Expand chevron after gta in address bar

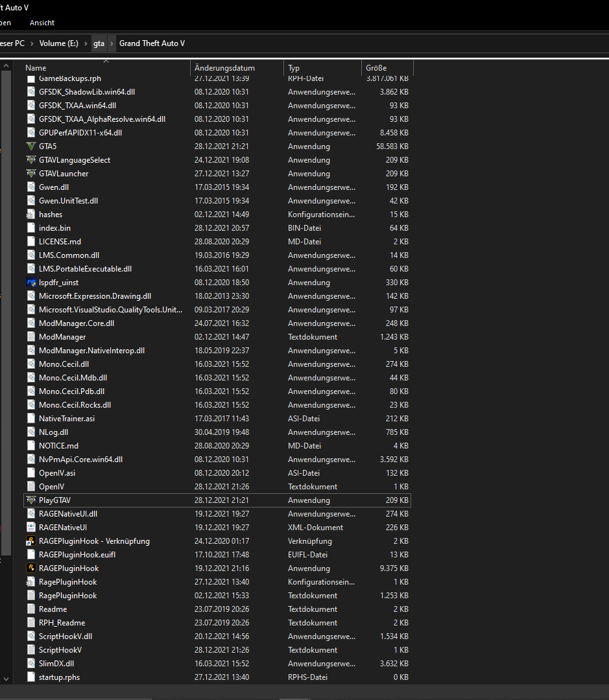click(x=112, y=43)
